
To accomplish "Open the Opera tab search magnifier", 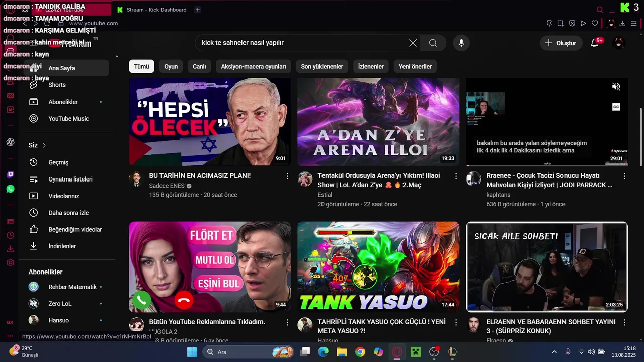I will [x=600, y=10].
